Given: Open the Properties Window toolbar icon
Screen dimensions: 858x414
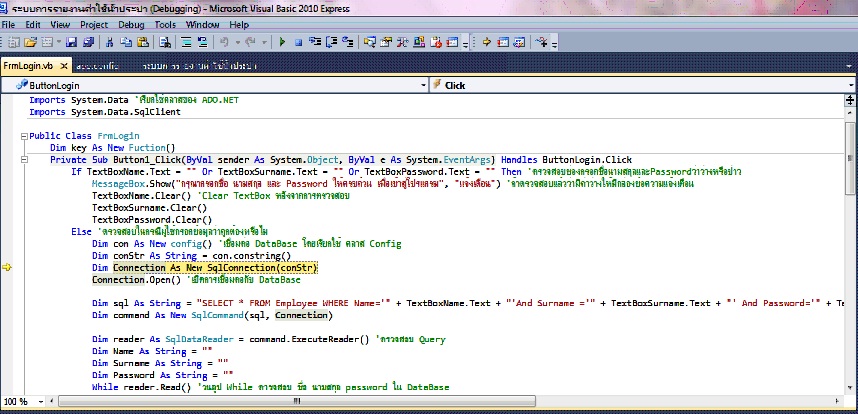Looking at the screenshot, I should [386, 42].
